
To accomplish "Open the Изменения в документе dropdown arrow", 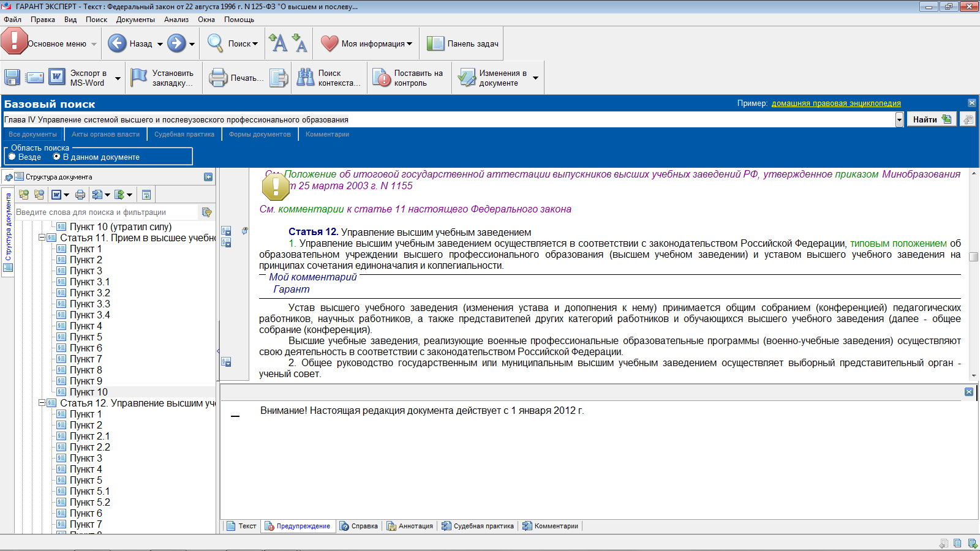I will [535, 78].
